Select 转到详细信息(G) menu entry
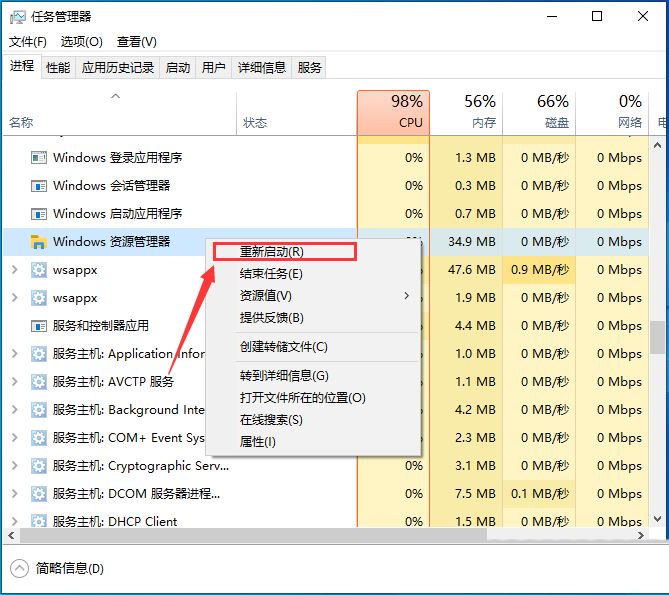The height and width of the screenshot is (595, 669). (x=314, y=376)
